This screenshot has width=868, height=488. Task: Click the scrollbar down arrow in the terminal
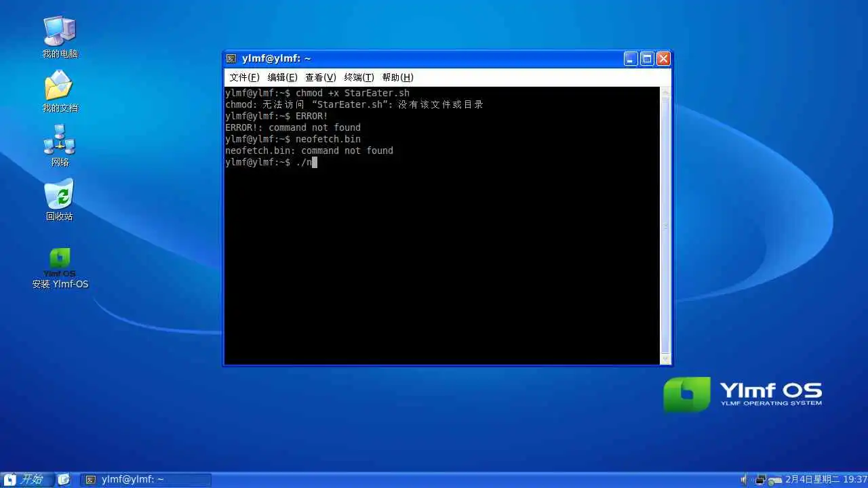point(665,359)
